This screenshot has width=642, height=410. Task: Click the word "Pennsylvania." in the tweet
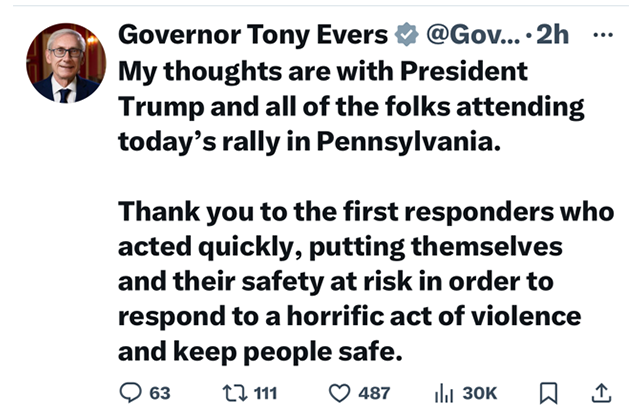[x=404, y=140]
